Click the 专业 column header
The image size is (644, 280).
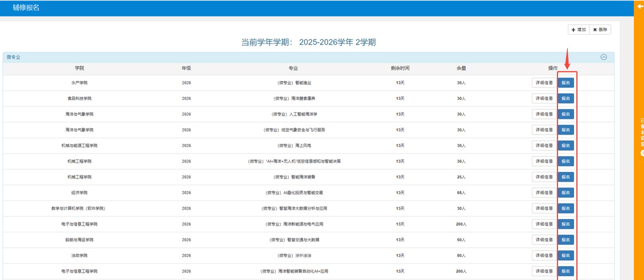pos(293,68)
